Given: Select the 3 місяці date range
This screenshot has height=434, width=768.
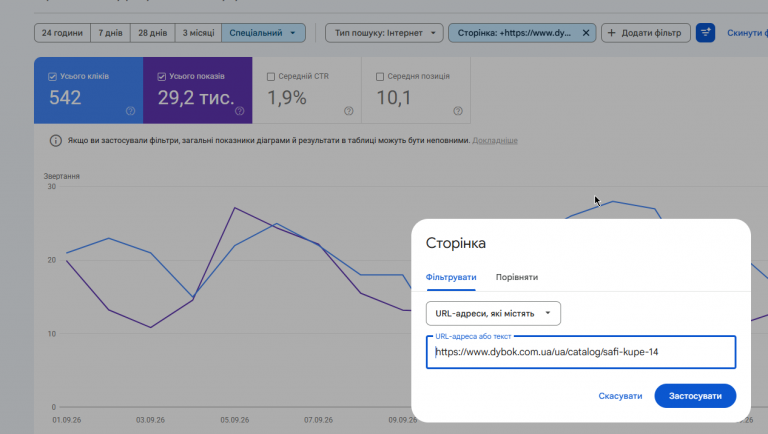Looking at the screenshot, I should [198, 33].
